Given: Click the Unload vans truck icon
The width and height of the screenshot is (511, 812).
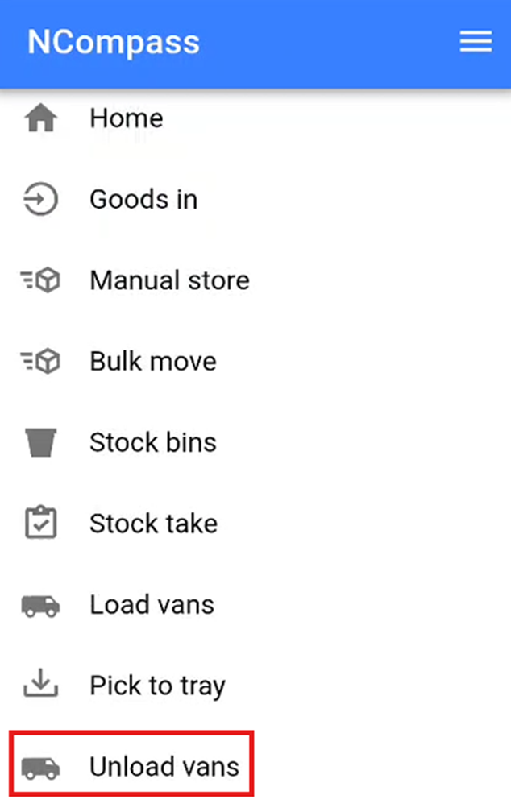Looking at the screenshot, I should (x=40, y=767).
